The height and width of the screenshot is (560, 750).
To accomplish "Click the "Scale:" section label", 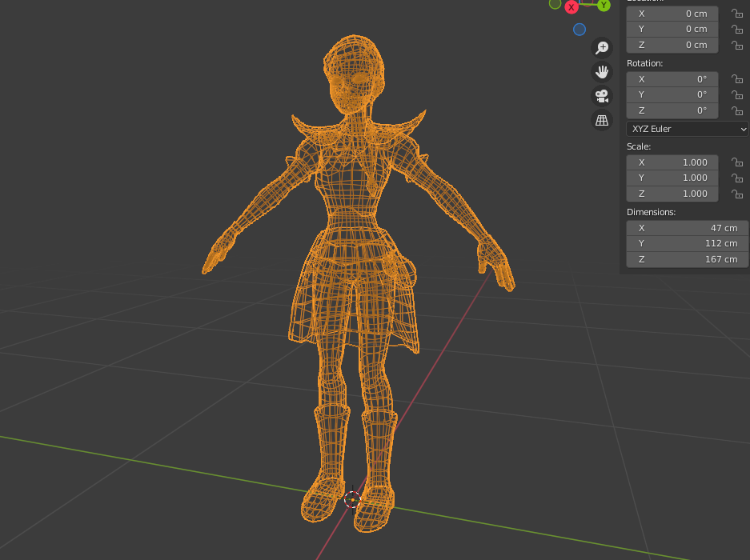I will coord(639,147).
